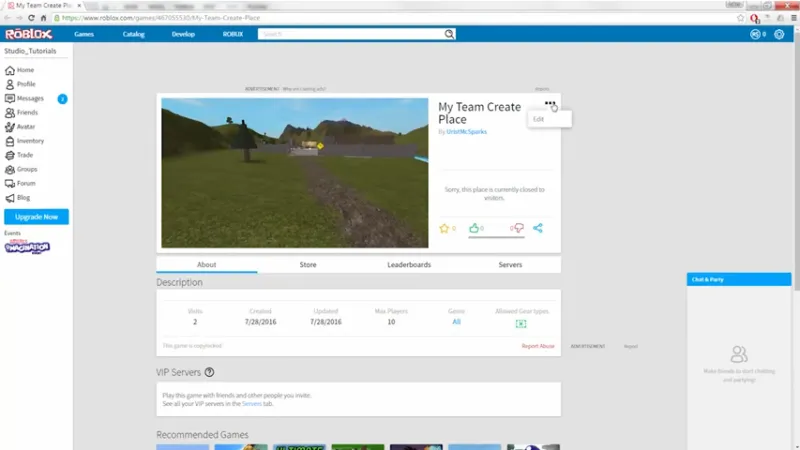The image size is (800, 450).
Task: Open Avatar from the left sidebar
Action: click(26, 127)
